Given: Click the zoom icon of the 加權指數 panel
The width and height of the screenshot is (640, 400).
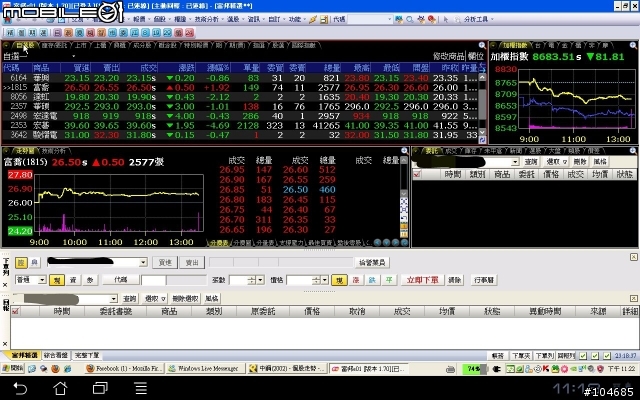Looking at the screenshot, I should 633,45.
